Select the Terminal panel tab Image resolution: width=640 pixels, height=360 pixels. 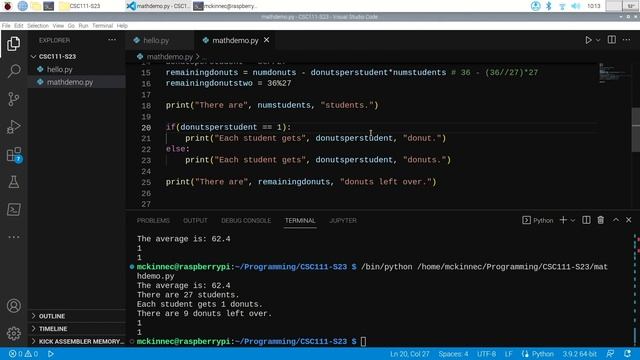(300, 220)
